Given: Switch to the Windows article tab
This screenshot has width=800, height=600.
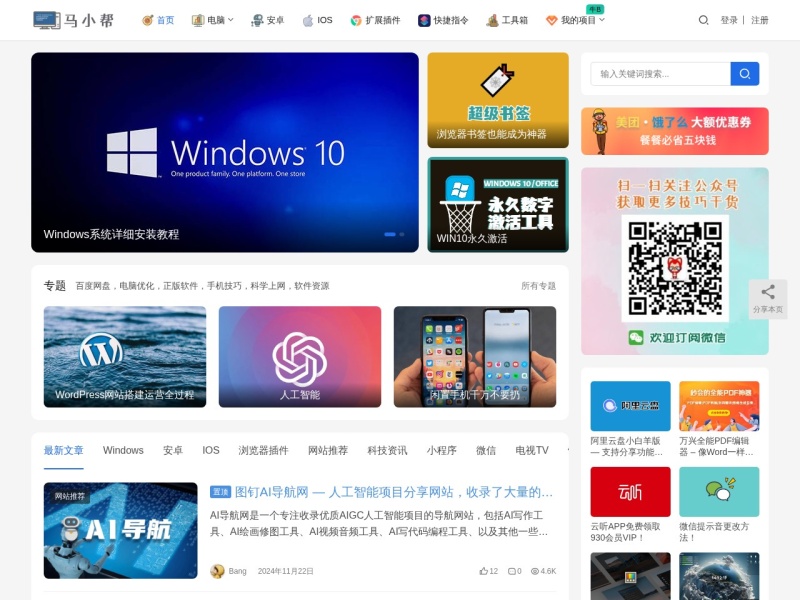Looking at the screenshot, I should (x=123, y=450).
